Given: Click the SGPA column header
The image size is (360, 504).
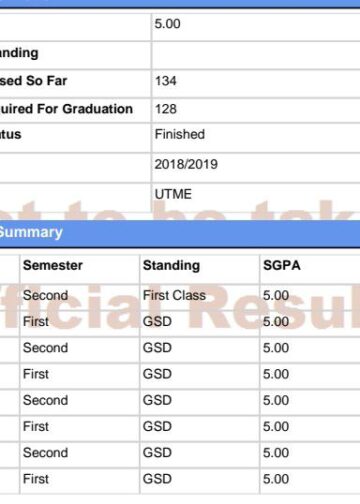Looking at the screenshot, I should coord(282,266).
